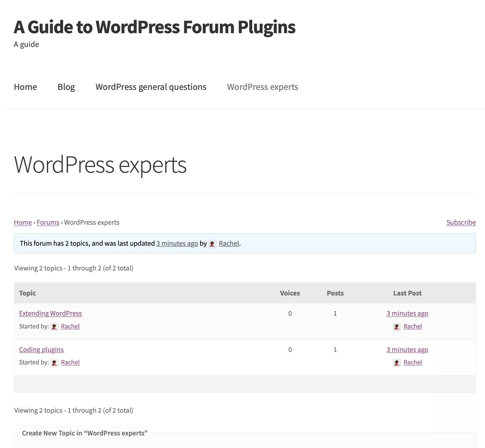The height and width of the screenshot is (448, 485).
Task: Click the Viewing 2 topics text above the table
Action: coord(74,268)
